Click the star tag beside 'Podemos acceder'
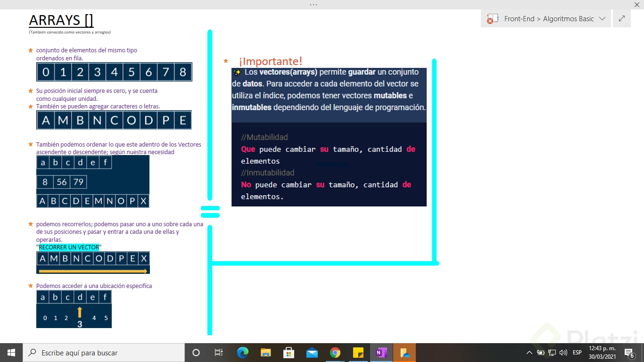Screen dimensions: 644x362 click(31, 286)
